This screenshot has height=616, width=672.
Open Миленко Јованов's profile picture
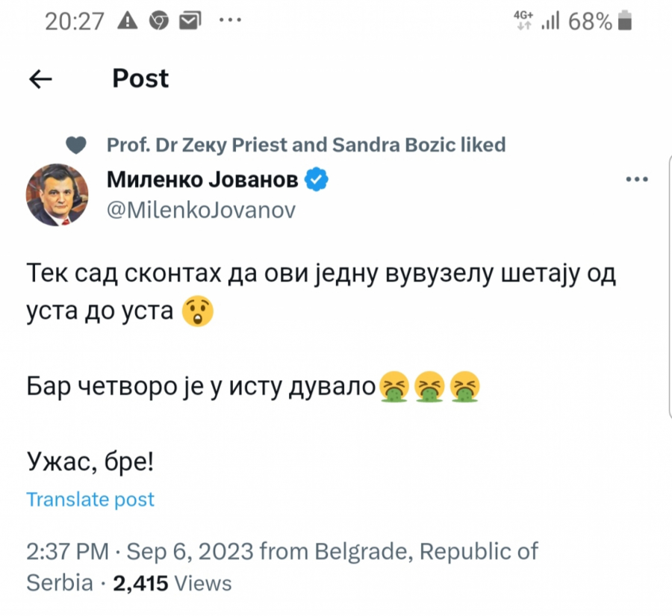click(x=58, y=195)
